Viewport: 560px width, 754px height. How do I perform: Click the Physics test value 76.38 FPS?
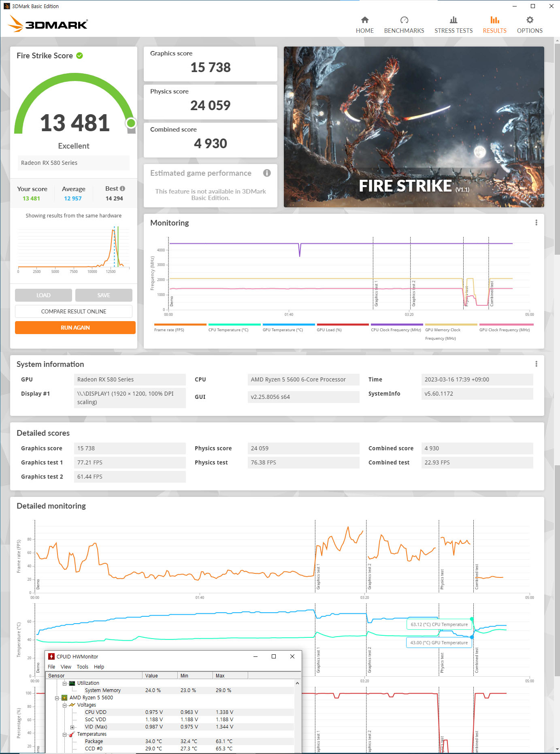pyautogui.click(x=304, y=462)
